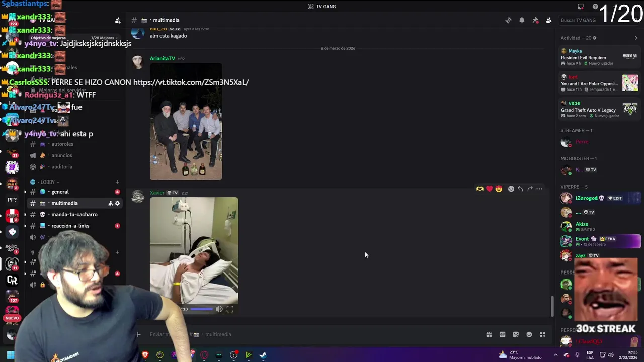
Task: Open the CR server icon
Action: 12,280
